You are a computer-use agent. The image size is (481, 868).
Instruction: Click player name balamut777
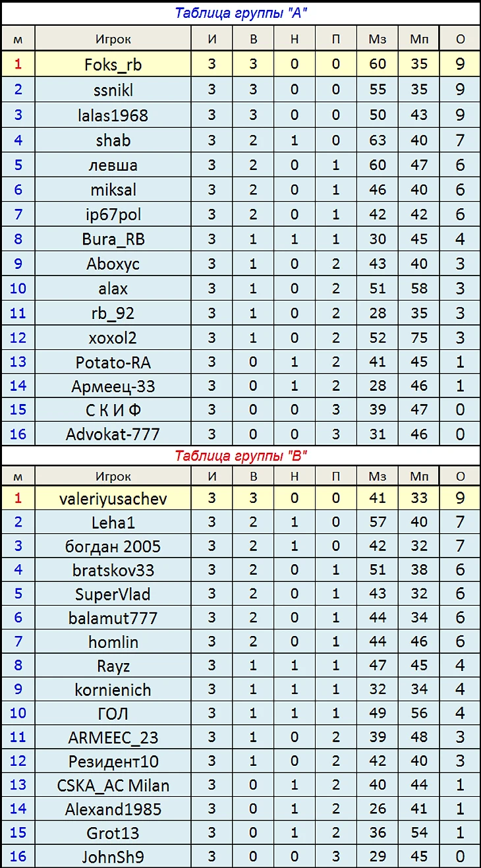pos(113,618)
